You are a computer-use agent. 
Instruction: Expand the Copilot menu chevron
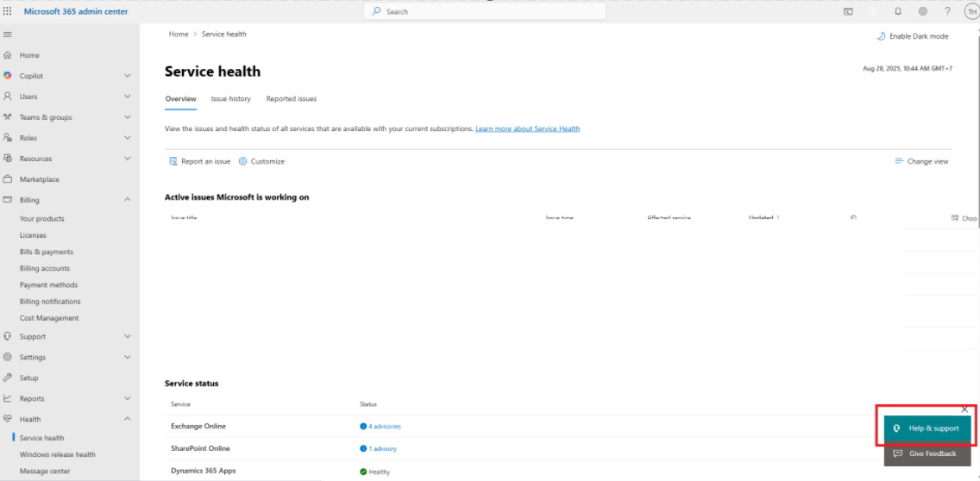coord(128,76)
